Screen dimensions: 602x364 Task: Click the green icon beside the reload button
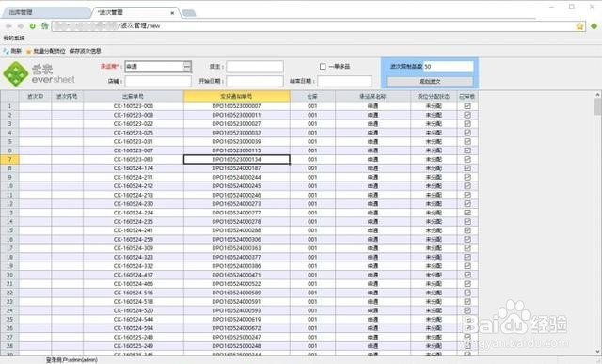click(x=44, y=26)
